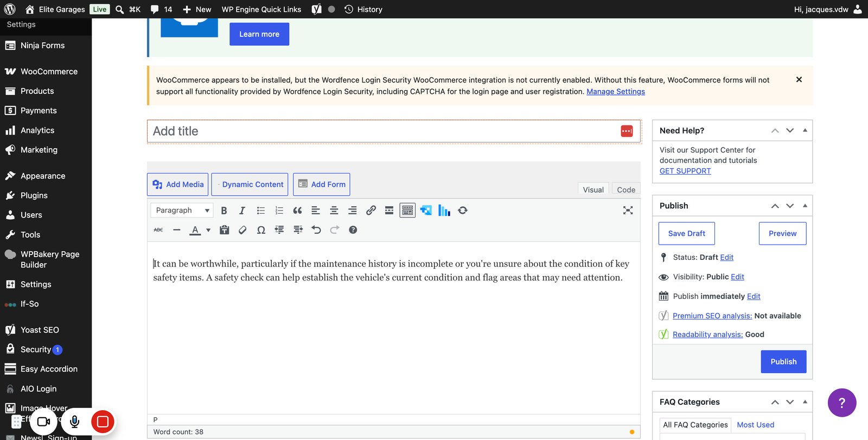The width and height of the screenshot is (868, 440).
Task: Insert a bulleted list
Action: click(261, 211)
